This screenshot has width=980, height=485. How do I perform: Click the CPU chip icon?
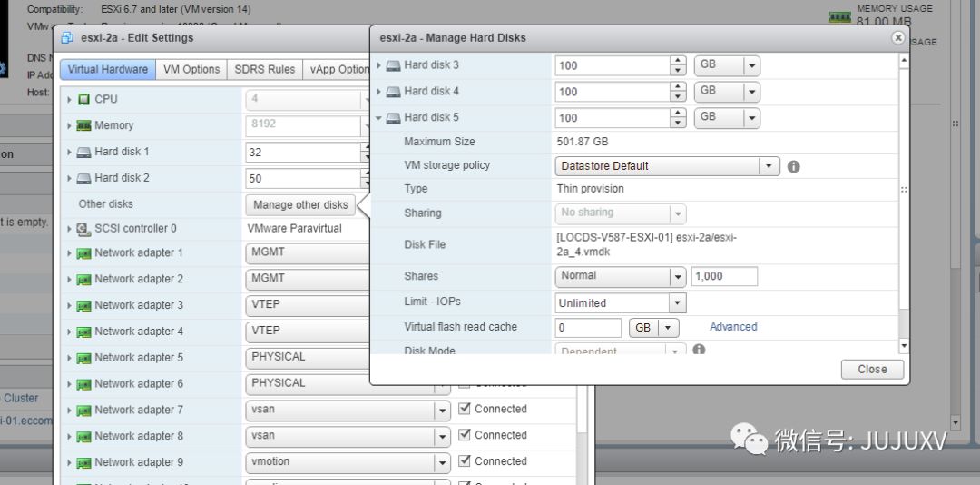[x=83, y=100]
